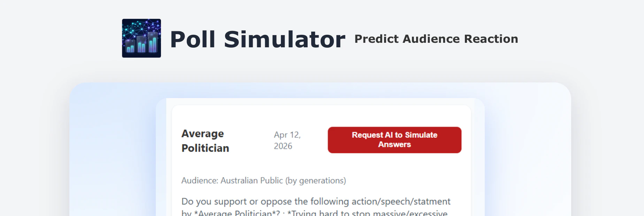Click the word Poll in the title
This screenshot has width=644, height=216.
pos(192,39)
